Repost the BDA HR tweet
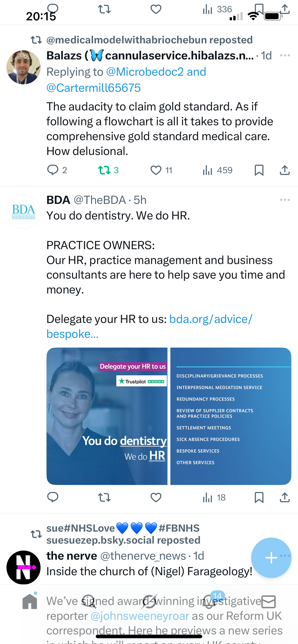 tap(104, 498)
